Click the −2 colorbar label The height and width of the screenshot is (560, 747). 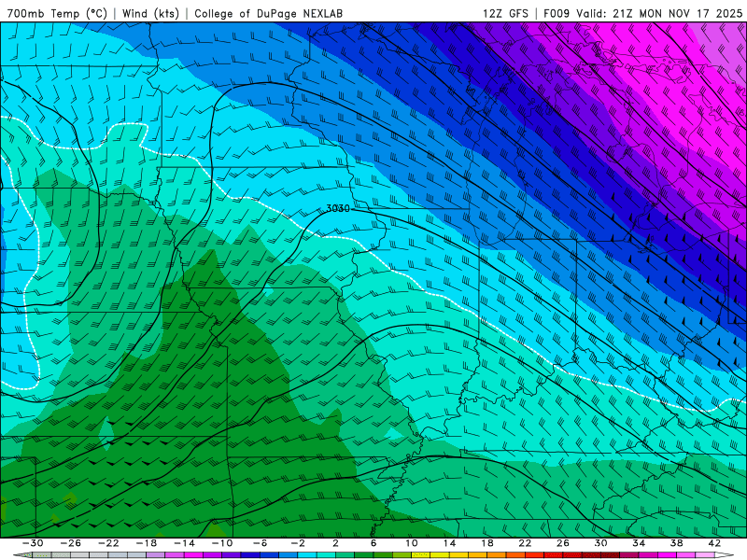(x=298, y=543)
